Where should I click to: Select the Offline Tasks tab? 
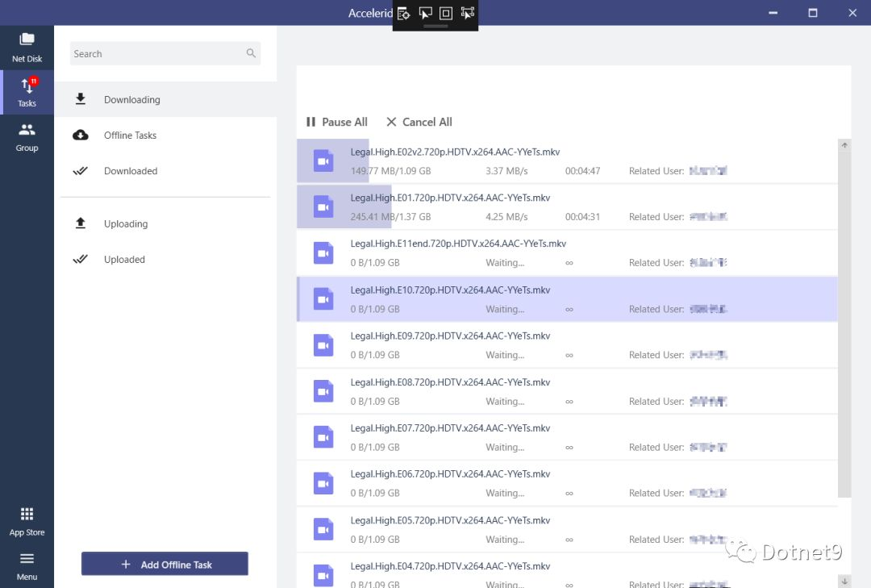coord(165,135)
